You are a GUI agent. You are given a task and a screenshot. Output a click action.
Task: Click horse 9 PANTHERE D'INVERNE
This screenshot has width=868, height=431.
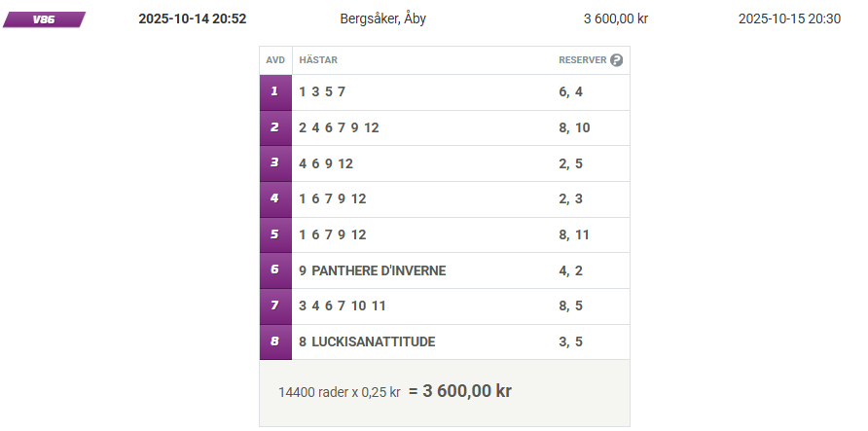coord(373,270)
